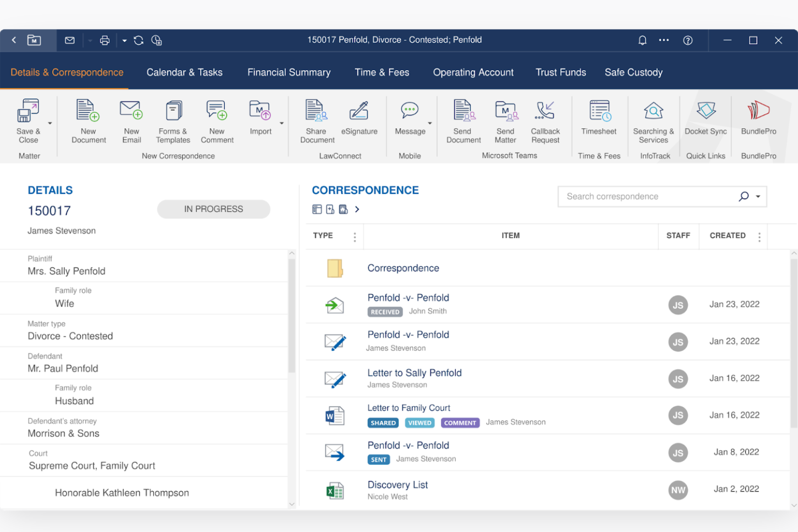This screenshot has height=532, width=798.
Task: Click Docket Sync quick link
Action: [x=706, y=117]
